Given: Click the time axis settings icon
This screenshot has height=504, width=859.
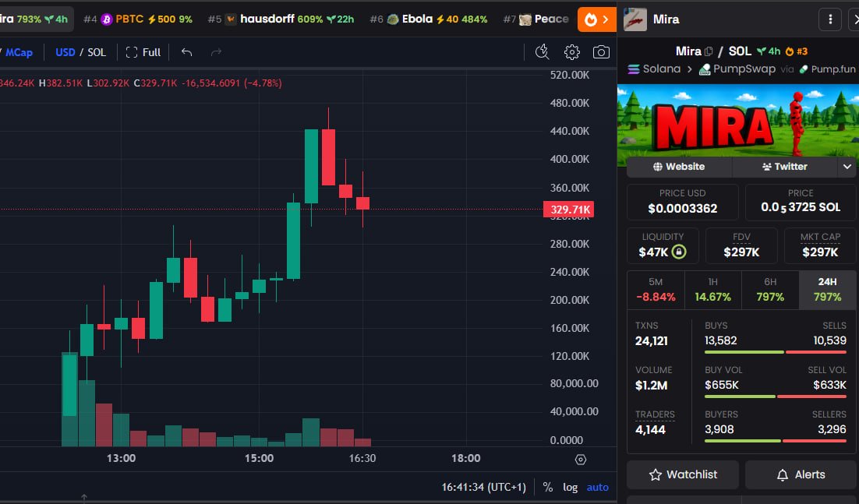Looking at the screenshot, I should 581,460.
